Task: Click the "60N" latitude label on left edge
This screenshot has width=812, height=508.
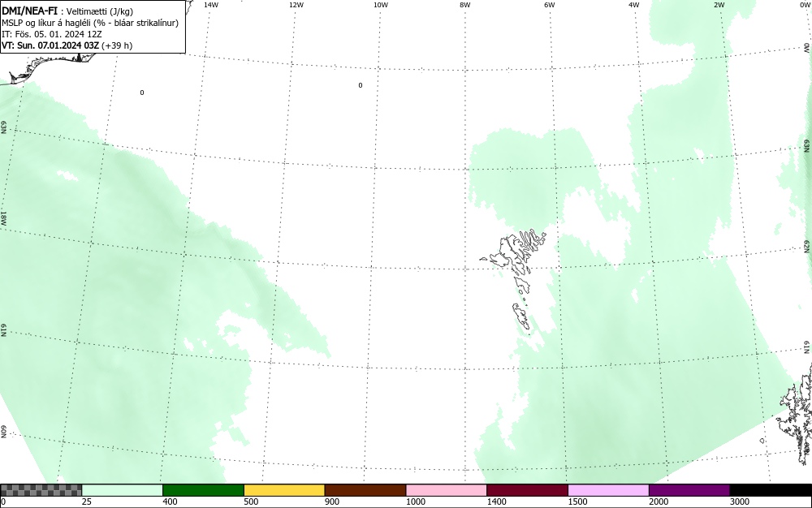Action: [3, 432]
